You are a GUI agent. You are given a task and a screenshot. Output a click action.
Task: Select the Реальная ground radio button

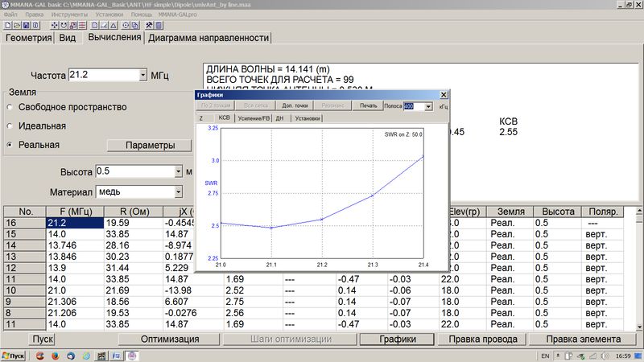pyautogui.click(x=10, y=145)
